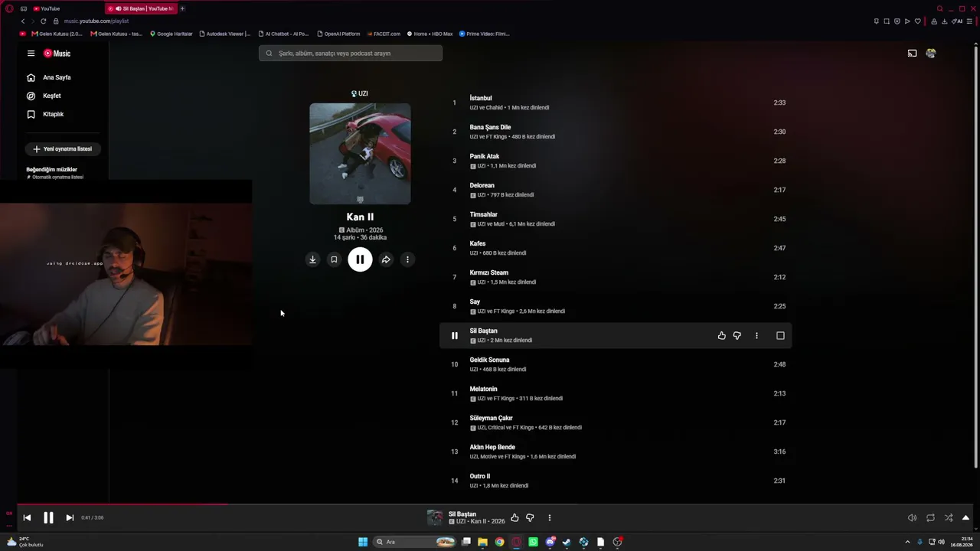Open the account profile avatar menu
This screenshot has height=551, width=980.
click(931, 54)
